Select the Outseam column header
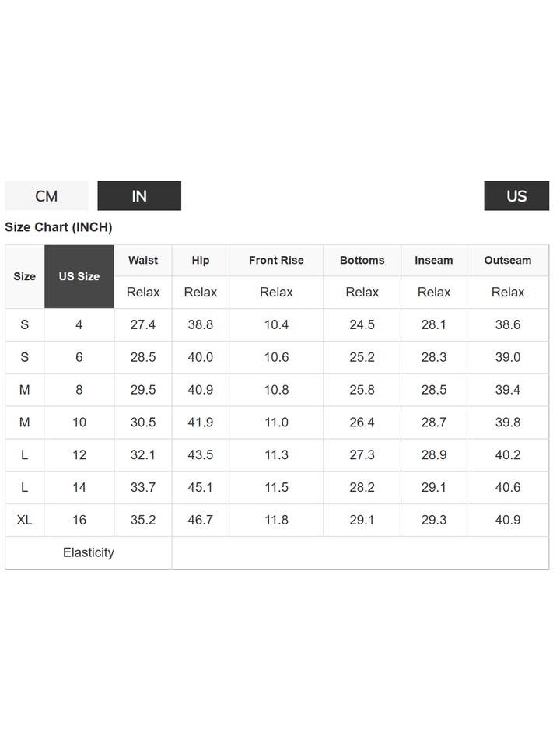 pos(508,261)
